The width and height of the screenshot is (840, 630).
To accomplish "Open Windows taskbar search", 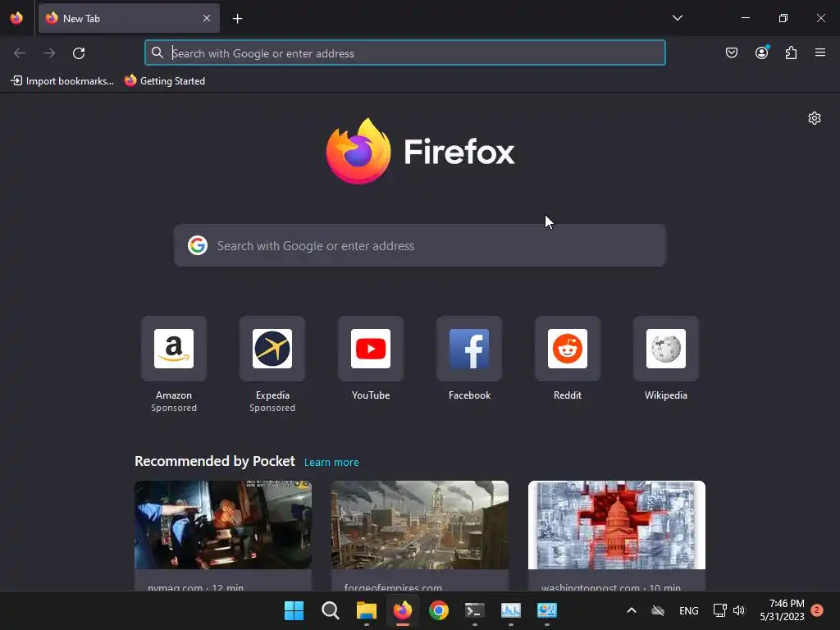I will [330, 610].
